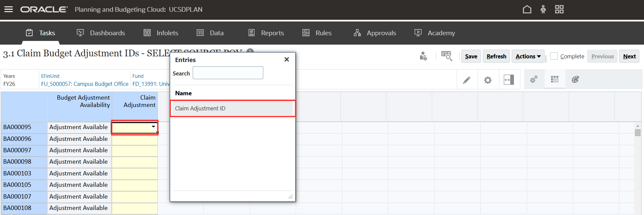The image size is (644, 215).
Task: Click the task instructions person icon
Action: [423, 56]
